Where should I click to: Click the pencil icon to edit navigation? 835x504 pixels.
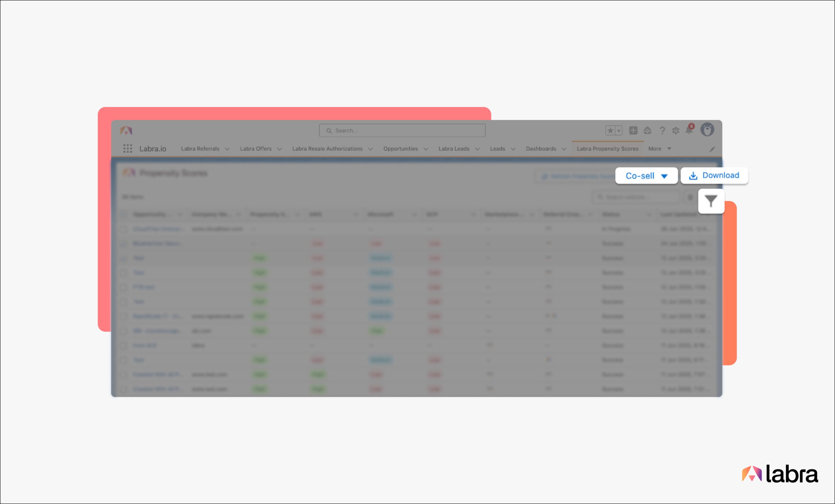click(712, 149)
